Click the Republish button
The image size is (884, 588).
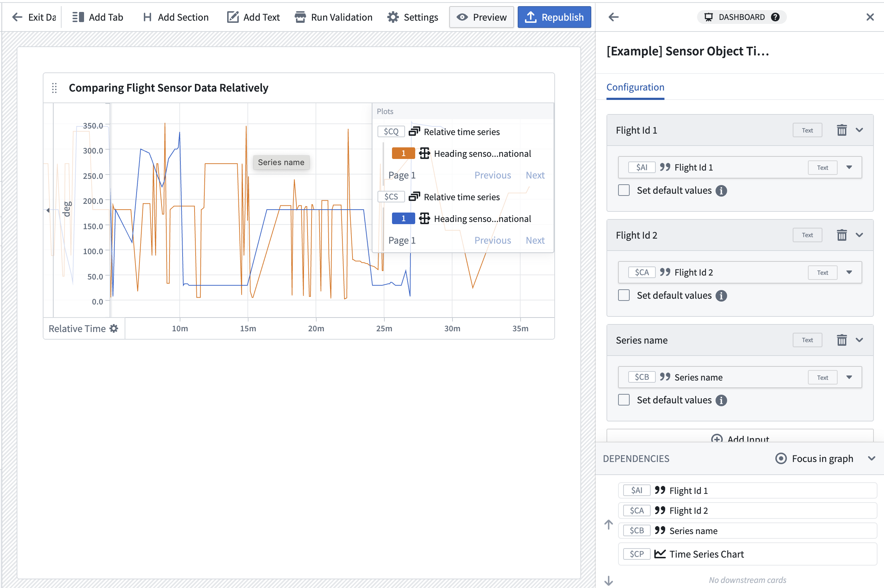pyautogui.click(x=554, y=17)
